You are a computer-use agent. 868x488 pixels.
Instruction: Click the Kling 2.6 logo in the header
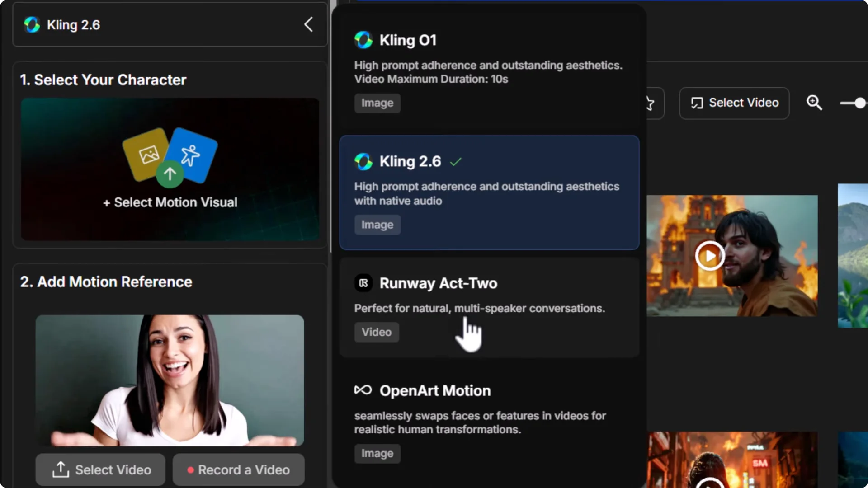click(x=32, y=25)
